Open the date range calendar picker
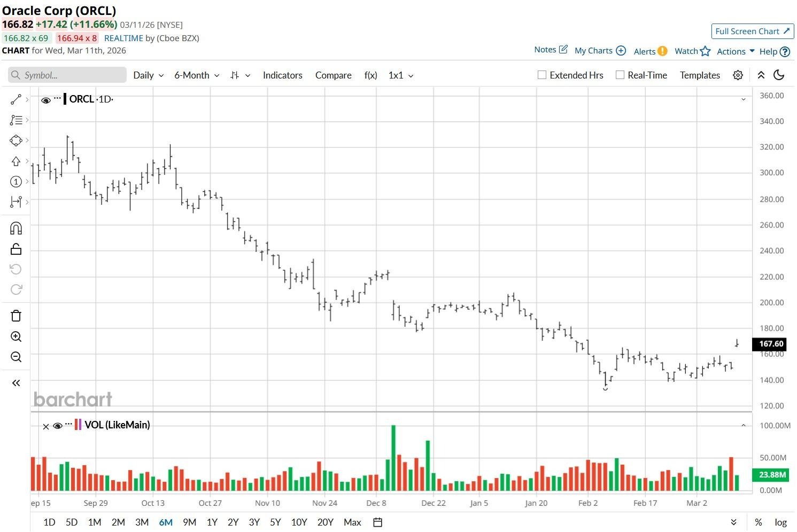 coord(377,522)
